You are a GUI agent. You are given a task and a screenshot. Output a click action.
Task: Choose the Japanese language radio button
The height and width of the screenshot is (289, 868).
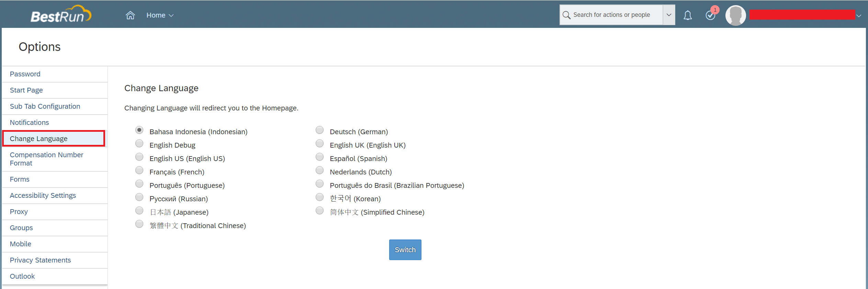139,211
